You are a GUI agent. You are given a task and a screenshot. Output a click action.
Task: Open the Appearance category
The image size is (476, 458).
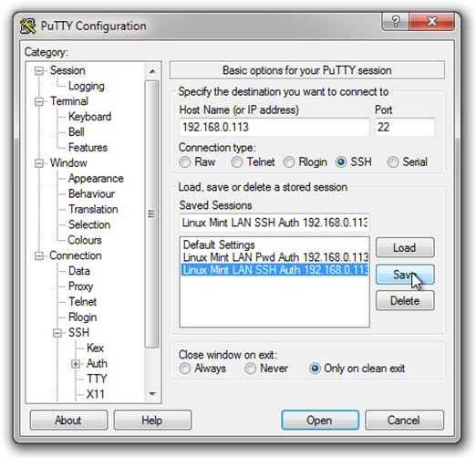point(96,179)
